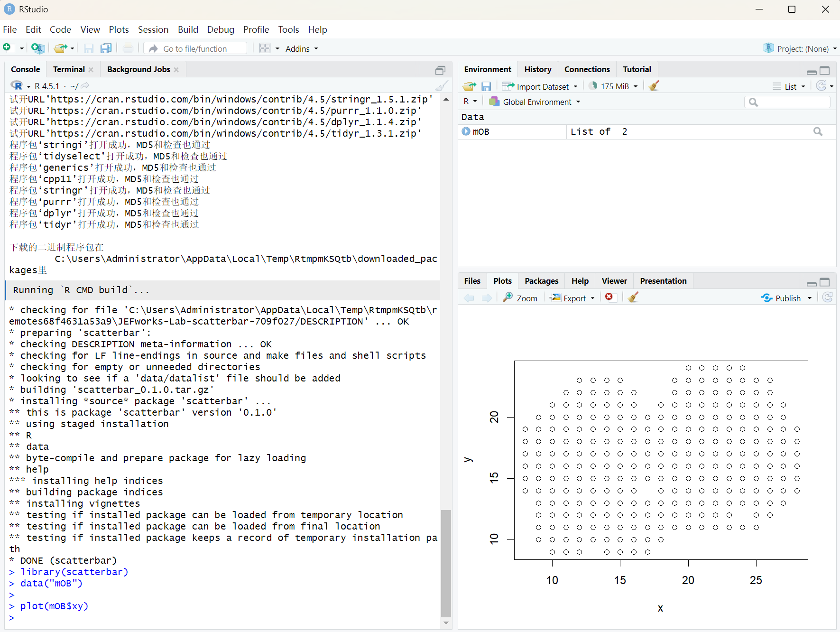
Task: Click Save all documents icon
Action: coord(106,48)
